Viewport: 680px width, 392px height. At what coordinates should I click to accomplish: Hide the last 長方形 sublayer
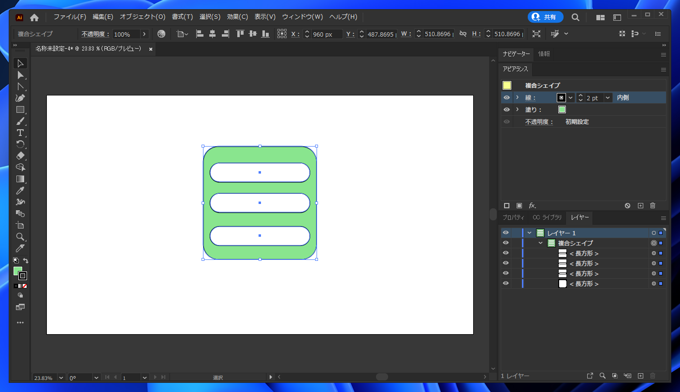[x=506, y=284]
